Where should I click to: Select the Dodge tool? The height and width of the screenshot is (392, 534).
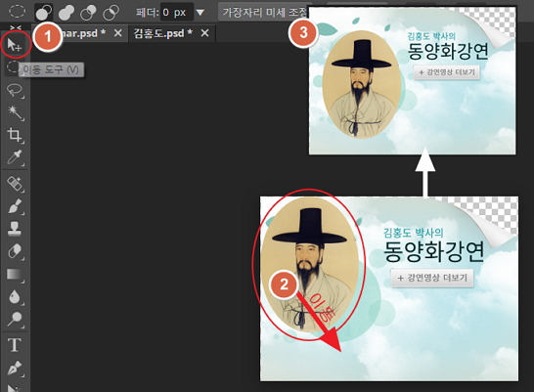pyautogui.click(x=15, y=319)
